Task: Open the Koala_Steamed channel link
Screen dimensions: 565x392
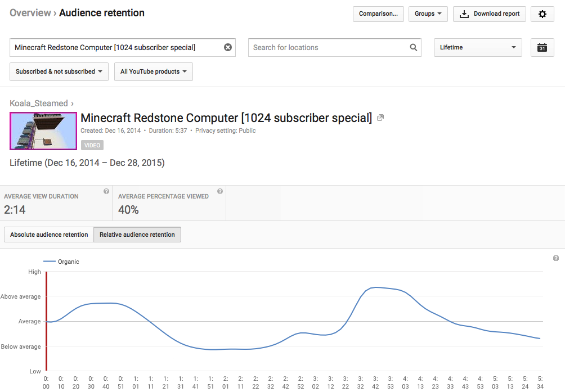Action: point(38,103)
